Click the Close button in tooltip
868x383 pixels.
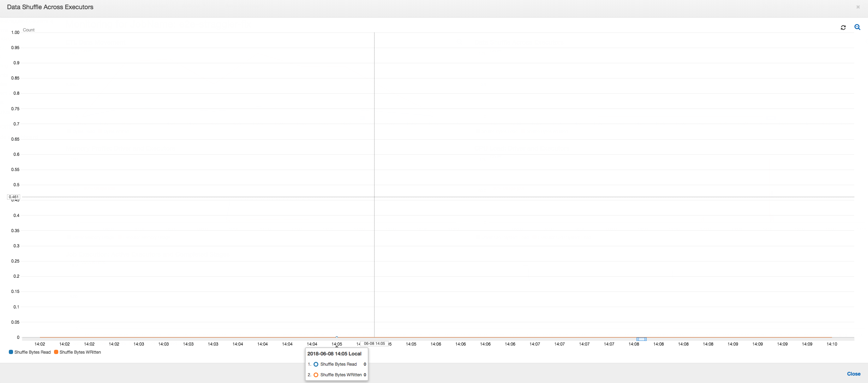854,373
